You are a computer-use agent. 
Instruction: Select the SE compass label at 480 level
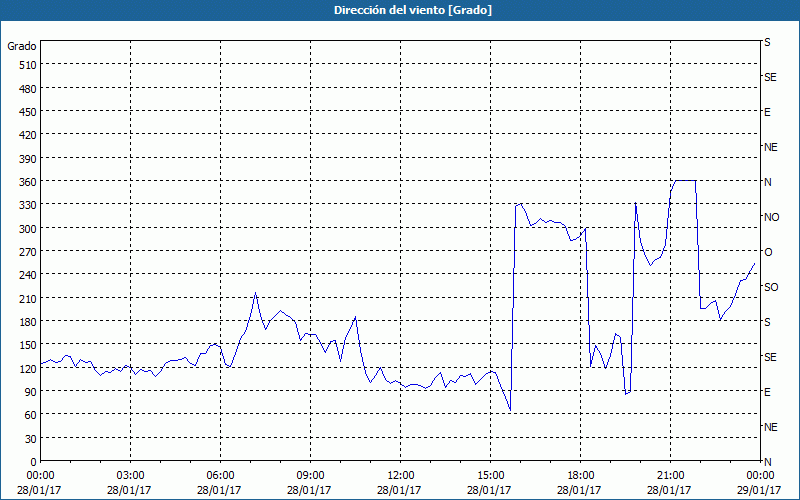click(770, 78)
